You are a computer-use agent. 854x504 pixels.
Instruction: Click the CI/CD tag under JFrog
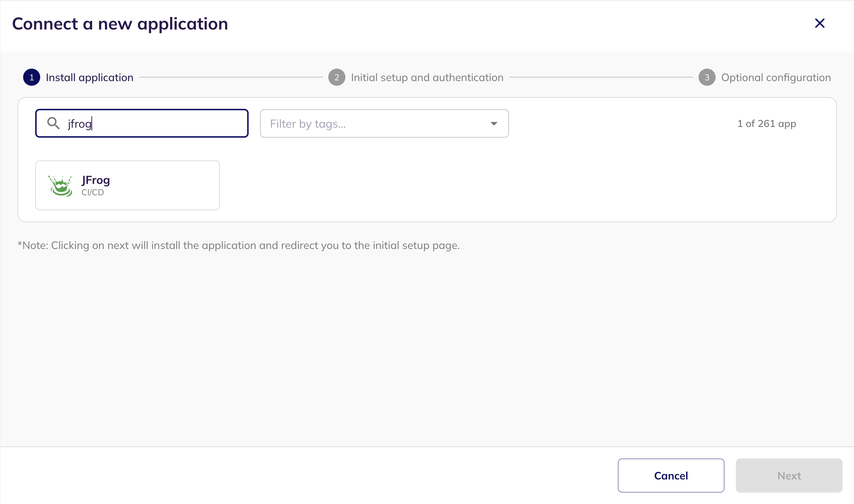(x=92, y=192)
